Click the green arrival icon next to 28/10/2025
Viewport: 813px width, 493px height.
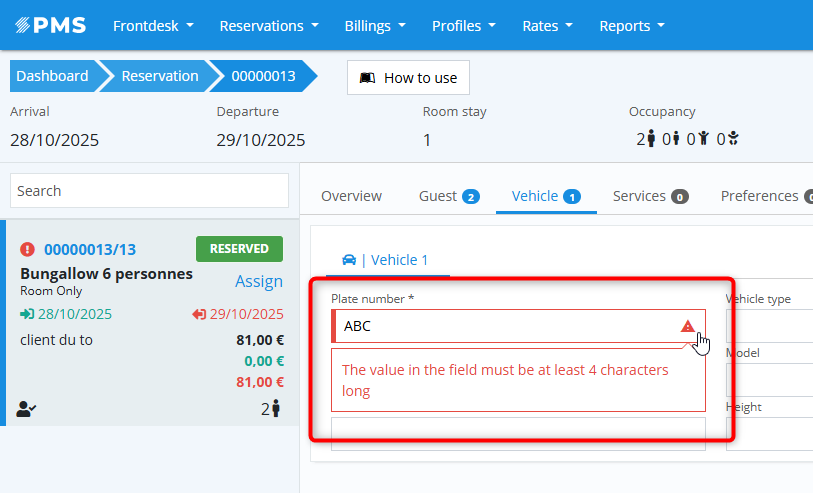pyautogui.click(x=27, y=314)
